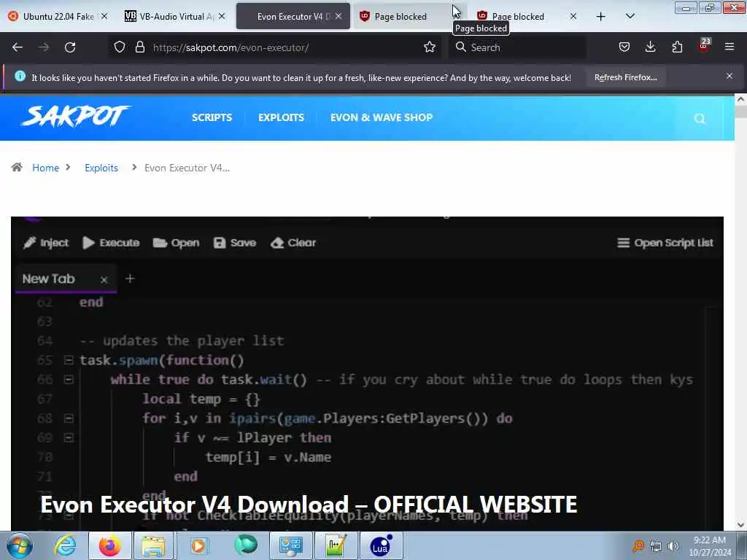This screenshot has width=747, height=560.
Task: Click the Inject button in executor
Action: coord(46,243)
